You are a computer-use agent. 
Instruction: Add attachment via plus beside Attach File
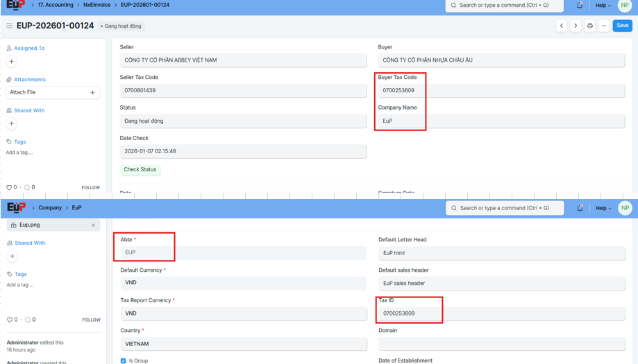pos(92,92)
